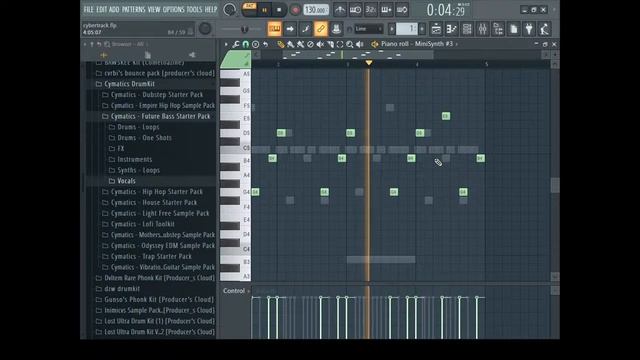Toggle the 3-2-1 recording countdown
This screenshot has width=640, height=360.
coord(371,10)
